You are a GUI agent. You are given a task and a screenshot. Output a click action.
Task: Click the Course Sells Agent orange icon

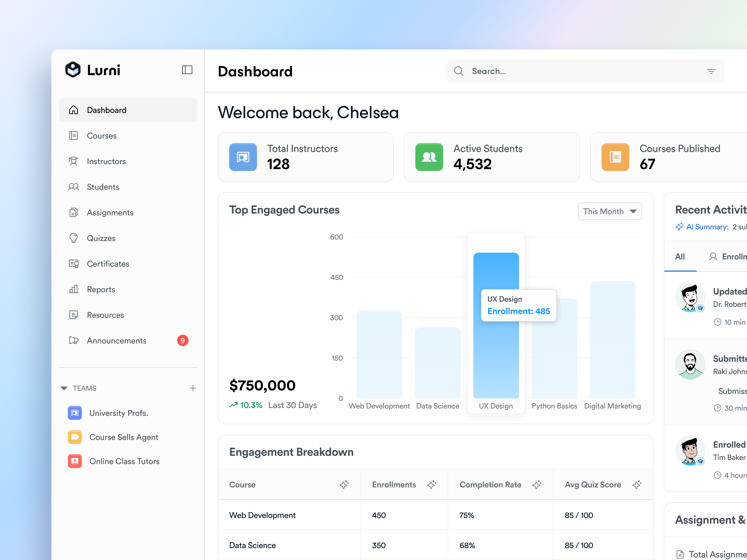75,437
